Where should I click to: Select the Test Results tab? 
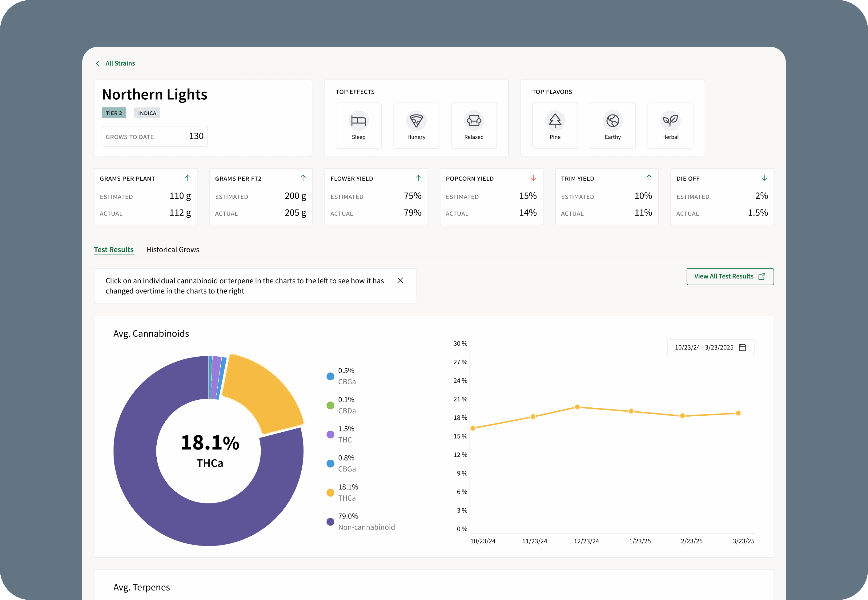pos(114,250)
